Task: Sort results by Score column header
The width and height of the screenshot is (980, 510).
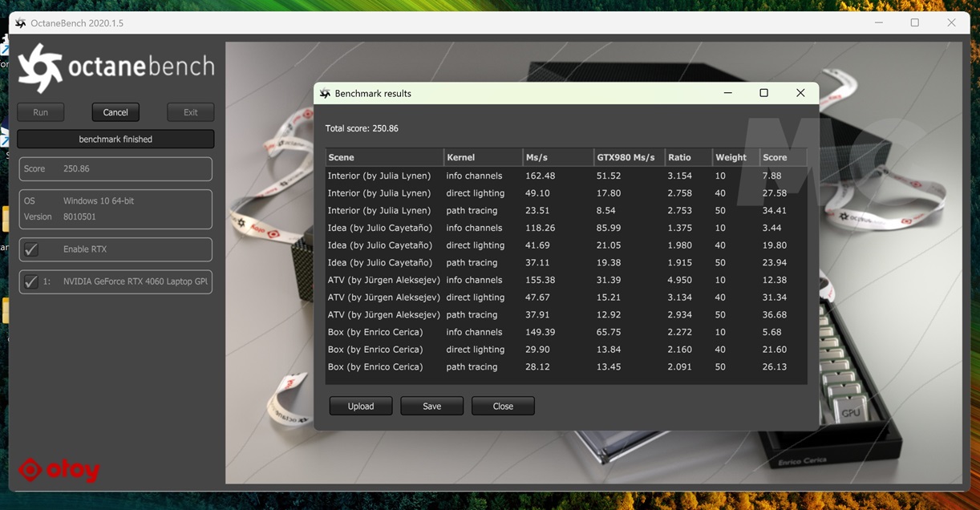Action: [782, 157]
